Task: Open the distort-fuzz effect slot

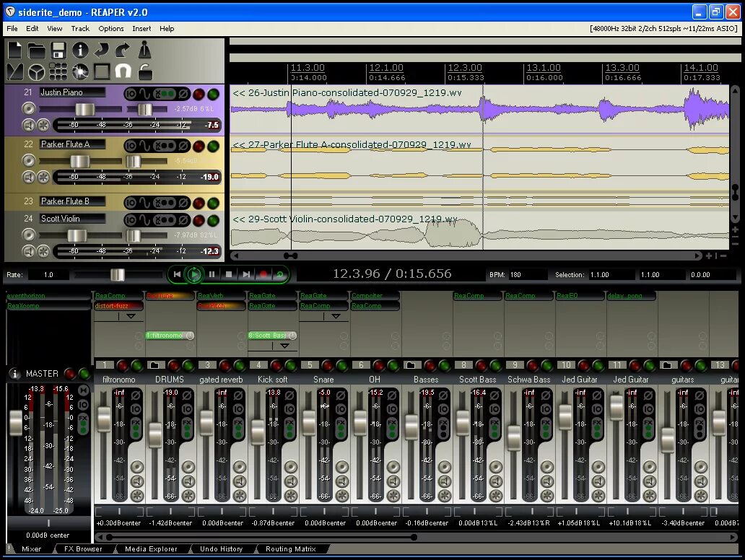Action: point(118,306)
